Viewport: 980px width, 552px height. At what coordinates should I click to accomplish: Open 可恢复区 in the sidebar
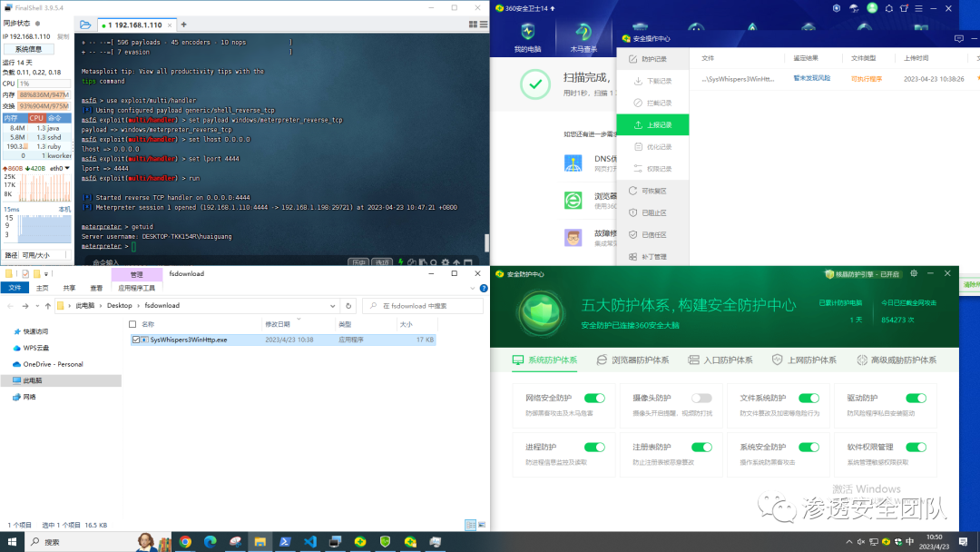[653, 191]
